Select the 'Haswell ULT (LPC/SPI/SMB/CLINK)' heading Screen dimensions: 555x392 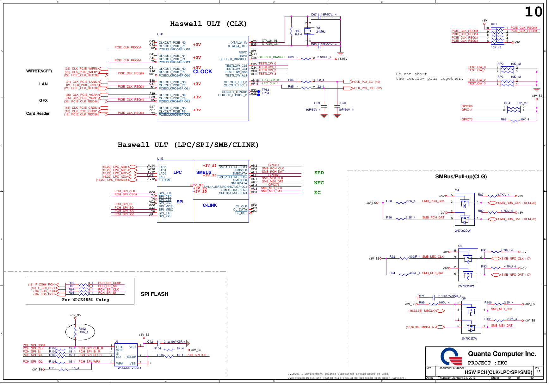[188, 145]
